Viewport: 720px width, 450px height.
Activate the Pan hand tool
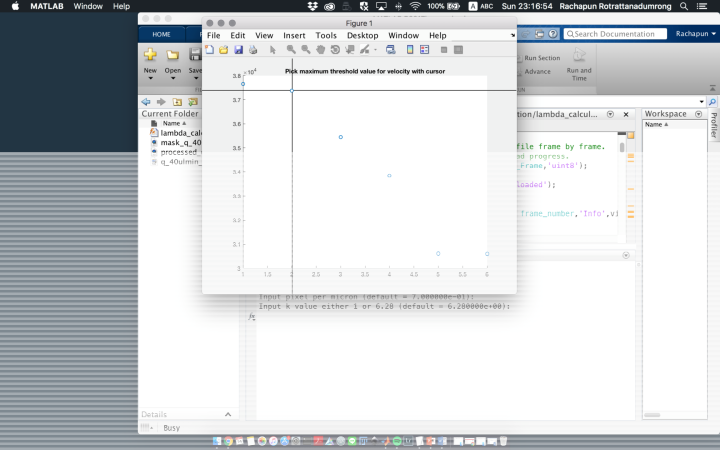tap(320, 49)
